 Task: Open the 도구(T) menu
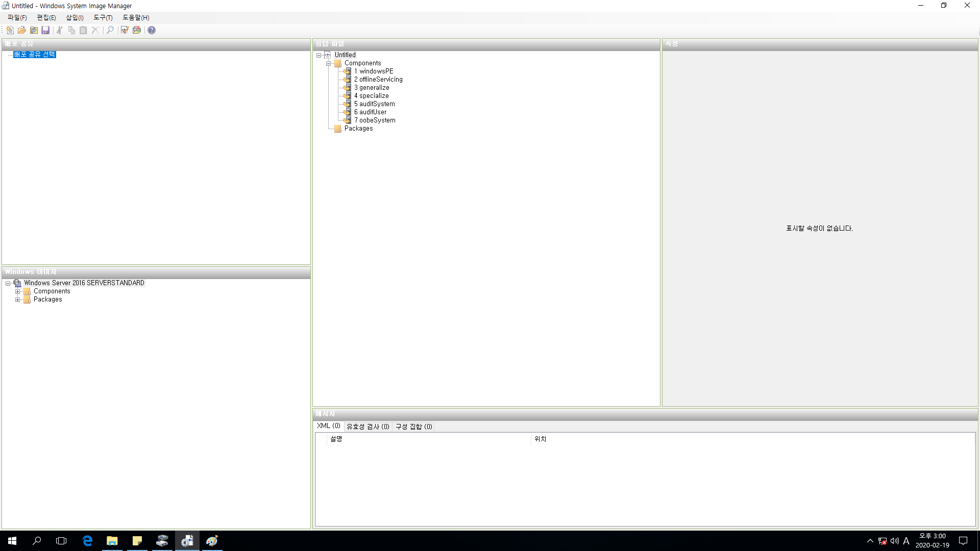(103, 17)
